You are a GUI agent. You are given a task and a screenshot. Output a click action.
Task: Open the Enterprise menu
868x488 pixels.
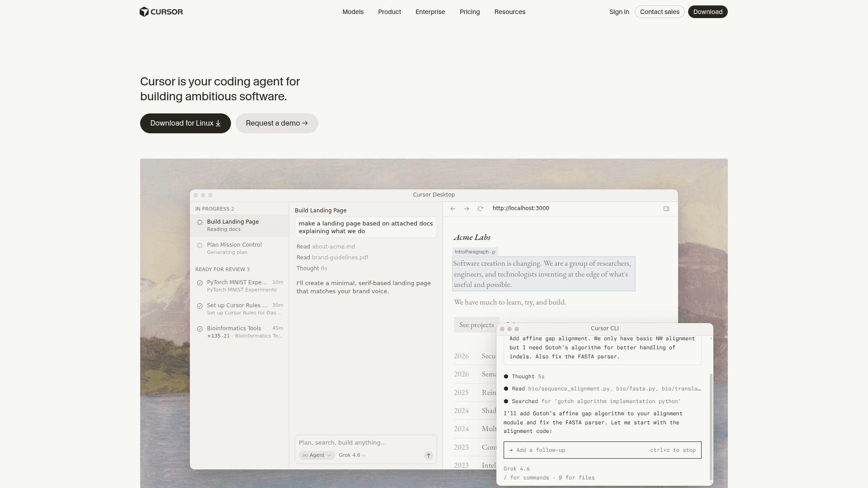tap(430, 12)
